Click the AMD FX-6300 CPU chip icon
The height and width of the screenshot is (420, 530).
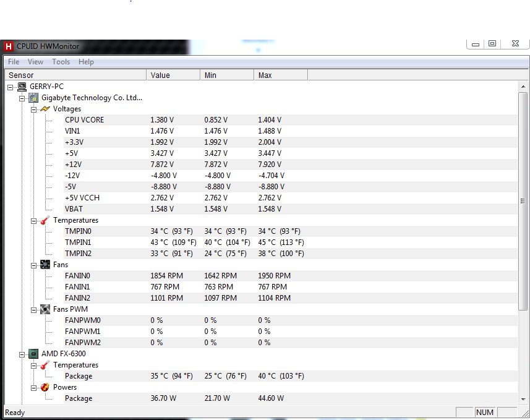click(x=33, y=354)
